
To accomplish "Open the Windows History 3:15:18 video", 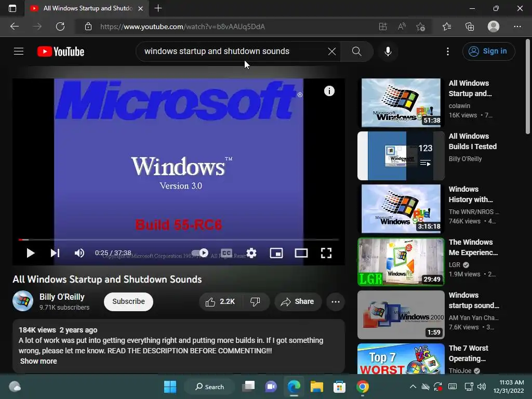I will tap(401, 209).
